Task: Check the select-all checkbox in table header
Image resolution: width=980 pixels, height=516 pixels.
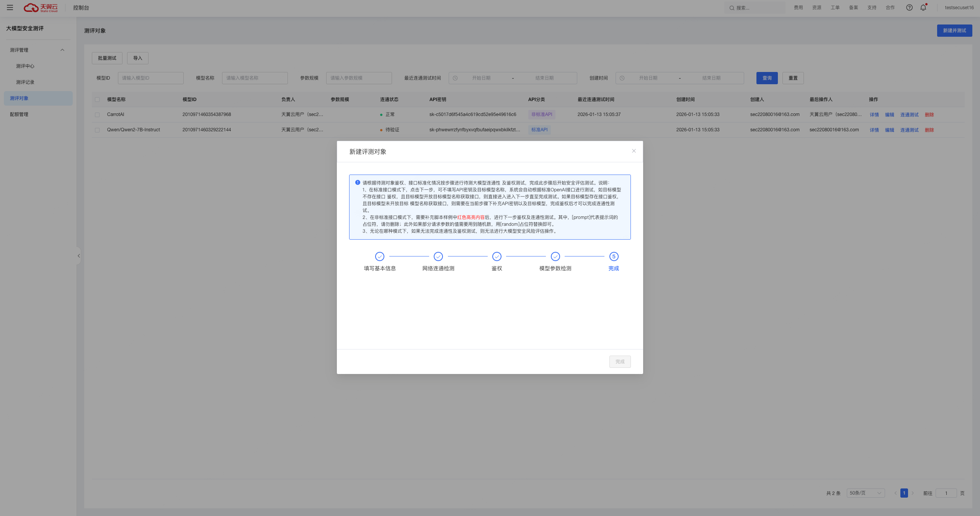Action: click(97, 100)
